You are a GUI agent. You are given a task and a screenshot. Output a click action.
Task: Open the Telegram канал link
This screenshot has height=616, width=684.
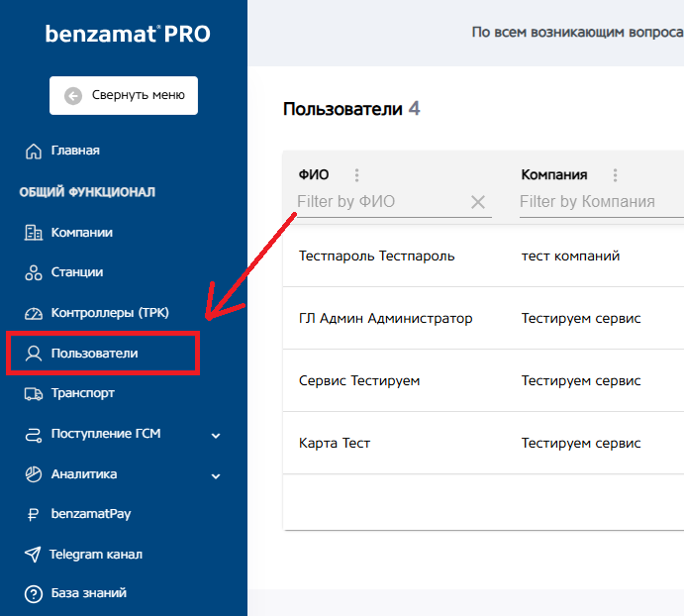(x=96, y=555)
